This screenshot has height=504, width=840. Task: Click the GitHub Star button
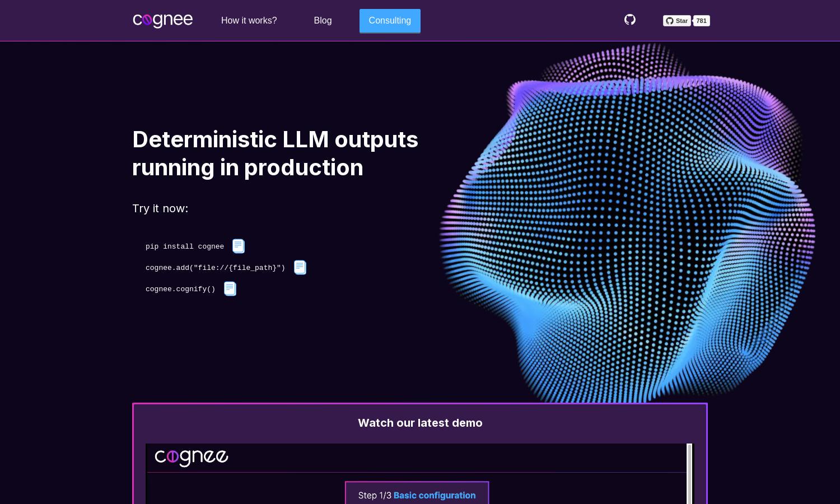677,21
